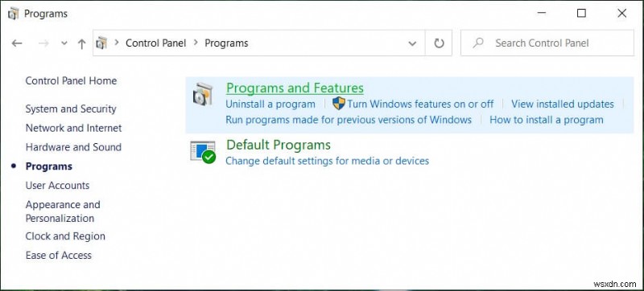Go back with the left arrow button
Image resolution: width=644 pixels, height=291 pixels.
coord(17,43)
